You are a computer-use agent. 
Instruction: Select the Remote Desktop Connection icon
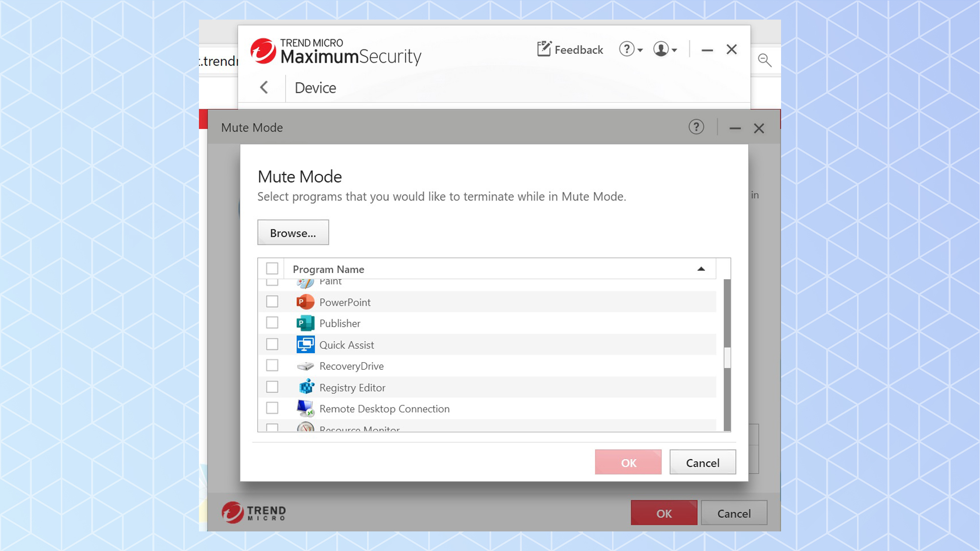(x=305, y=408)
